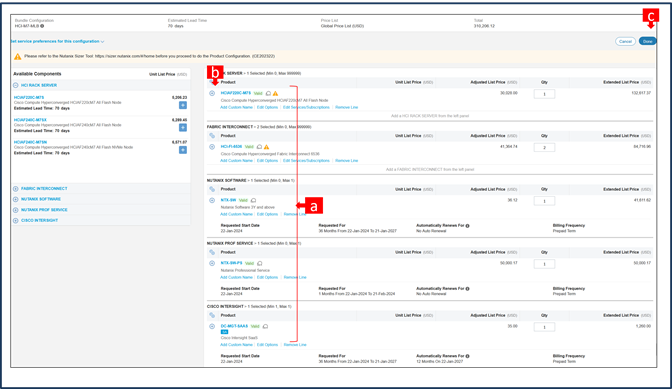Add HCIAF240C-M7SX with the plus icon

point(183,128)
